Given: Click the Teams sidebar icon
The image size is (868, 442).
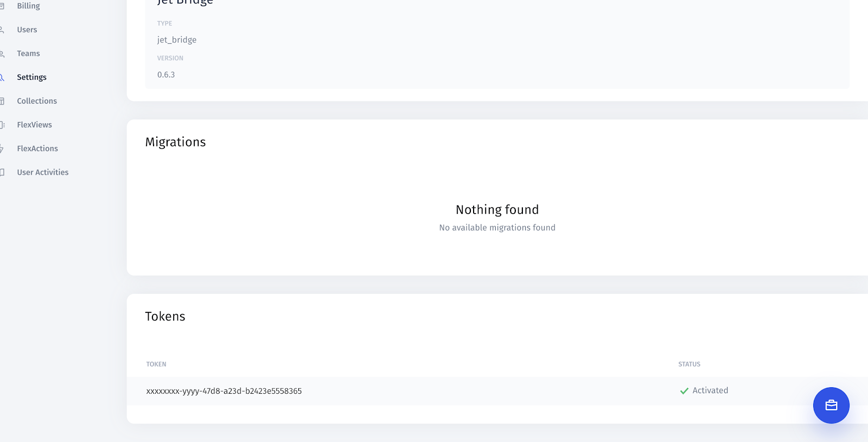Looking at the screenshot, I should pyautogui.click(x=2, y=54).
